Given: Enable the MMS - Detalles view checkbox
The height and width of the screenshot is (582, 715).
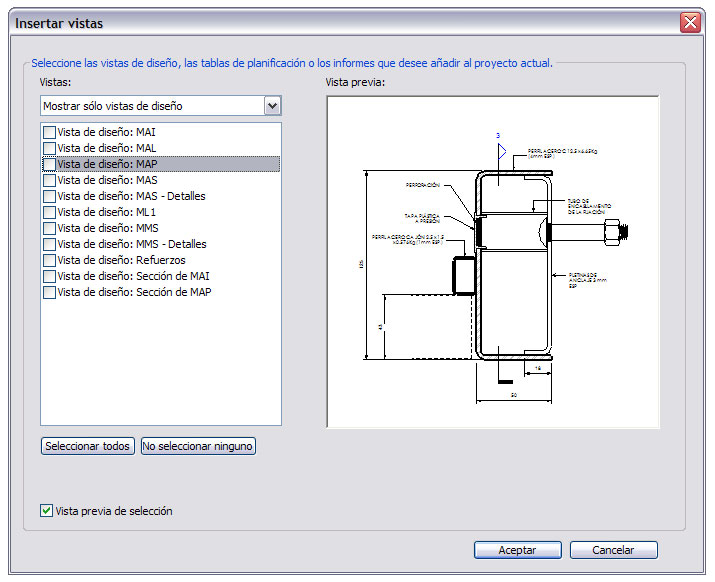Looking at the screenshot, I should pyautogui.click(x=49, y=244).
